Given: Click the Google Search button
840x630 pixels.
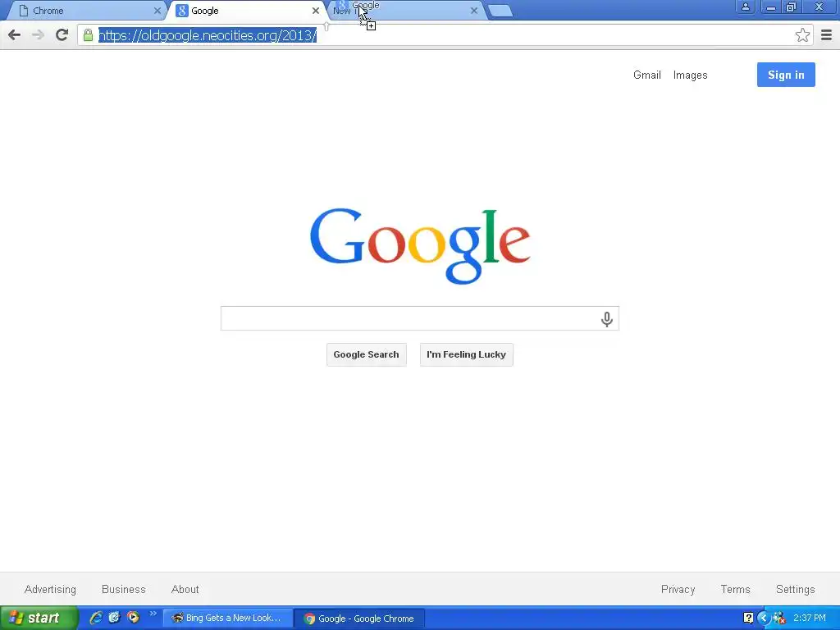Looking at the screenshot, I should point(367,354).
